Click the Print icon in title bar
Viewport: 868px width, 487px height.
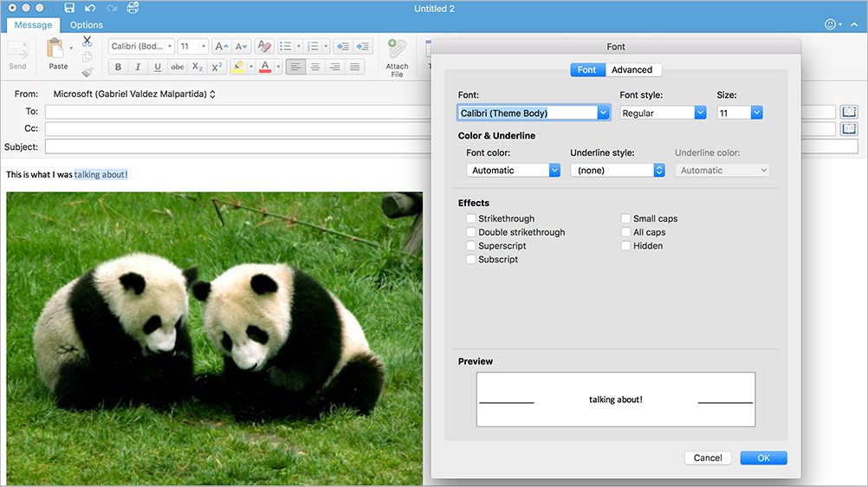133,8
